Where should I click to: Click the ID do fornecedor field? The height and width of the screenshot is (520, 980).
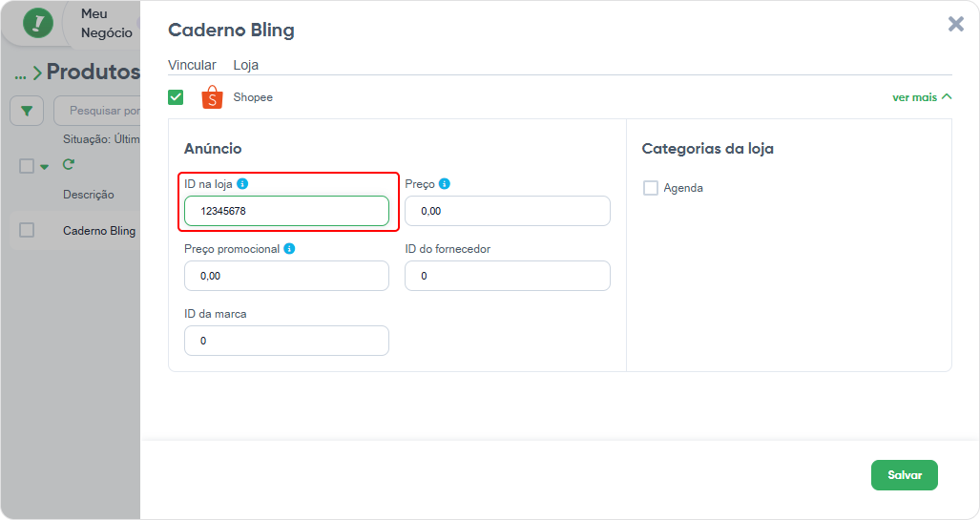pyautogui.click(x=508, y=276)
